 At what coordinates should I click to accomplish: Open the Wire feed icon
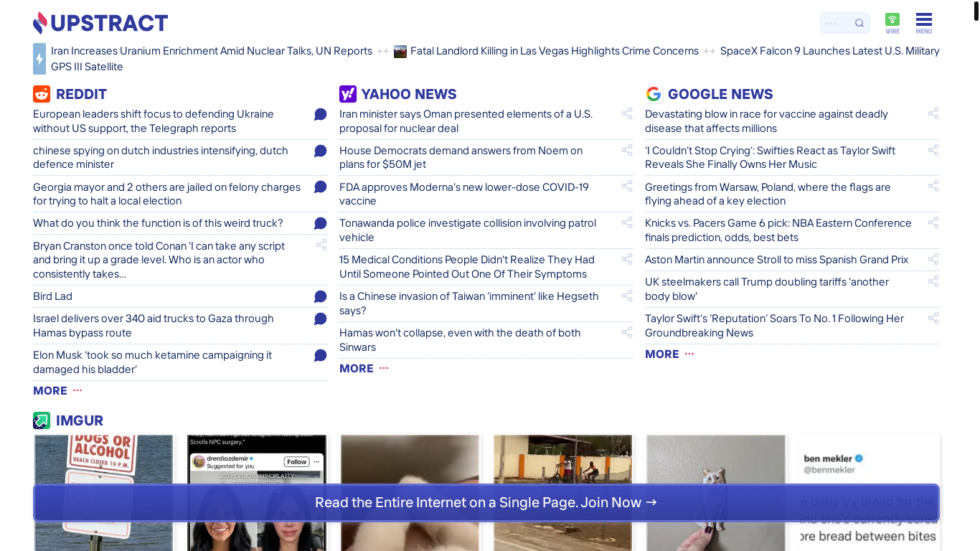(892, 23)
